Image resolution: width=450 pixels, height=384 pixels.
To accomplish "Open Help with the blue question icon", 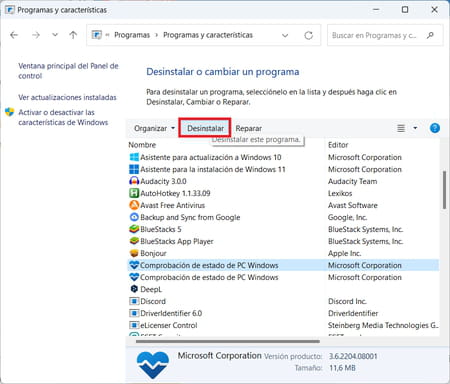I will [x=435, y=128].
